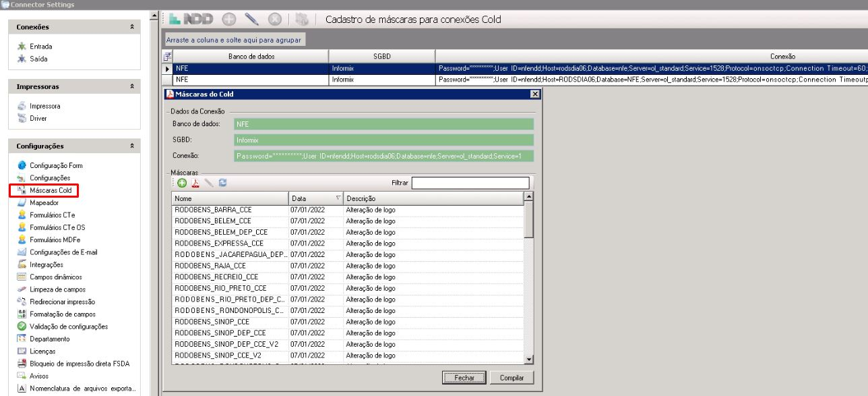Click the Compilar button
868x396 pixels.
(x=511, y=378)
